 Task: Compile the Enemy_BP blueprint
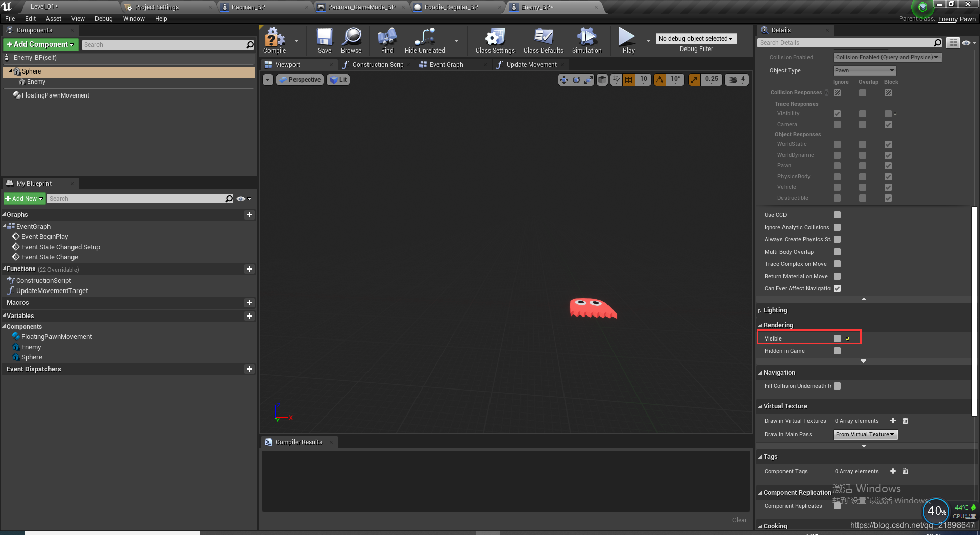point(275,40)
